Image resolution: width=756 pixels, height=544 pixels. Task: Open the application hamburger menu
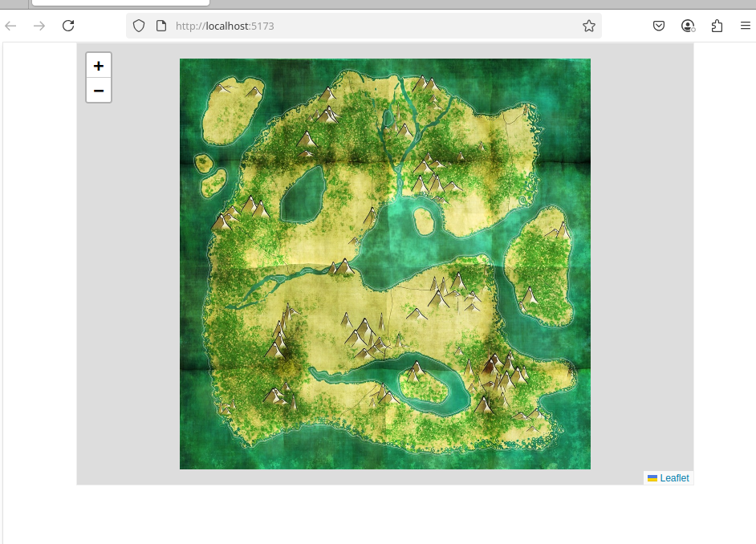746,26
